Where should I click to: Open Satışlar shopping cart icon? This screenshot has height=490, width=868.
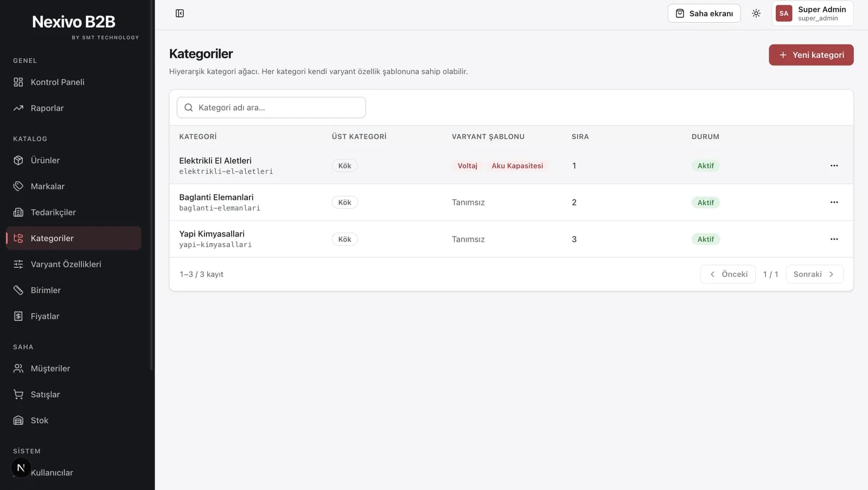pyautogui.click(x=18, y=394)
